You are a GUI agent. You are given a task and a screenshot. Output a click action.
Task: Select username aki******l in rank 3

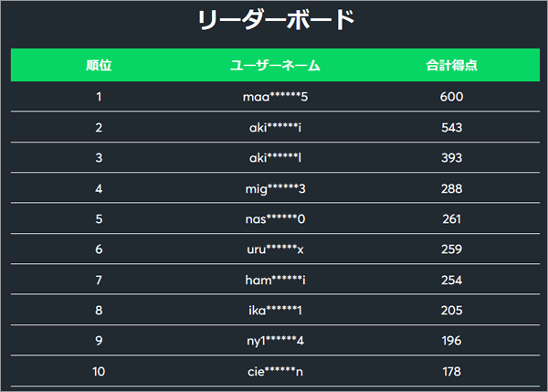tap(275, 158)
